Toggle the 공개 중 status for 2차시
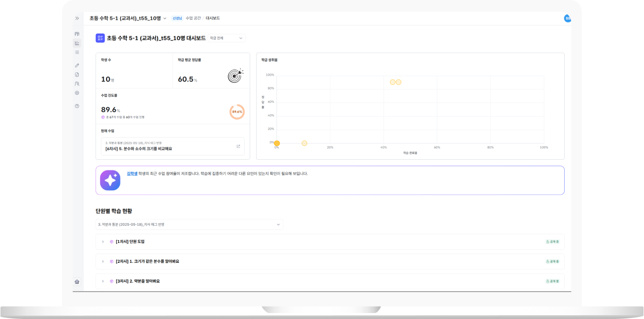Screen dimensions: 644x319 pos(552,262)
